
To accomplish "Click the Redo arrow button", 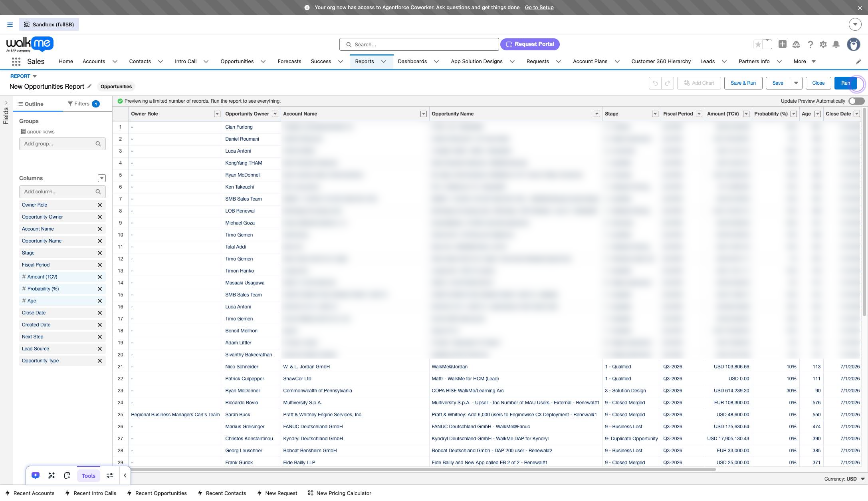I will (668, 83).
